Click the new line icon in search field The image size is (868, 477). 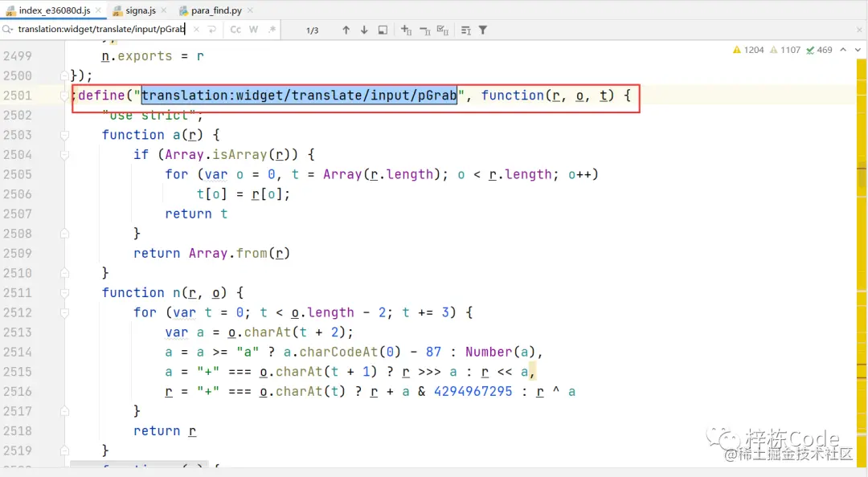[212, 30]
